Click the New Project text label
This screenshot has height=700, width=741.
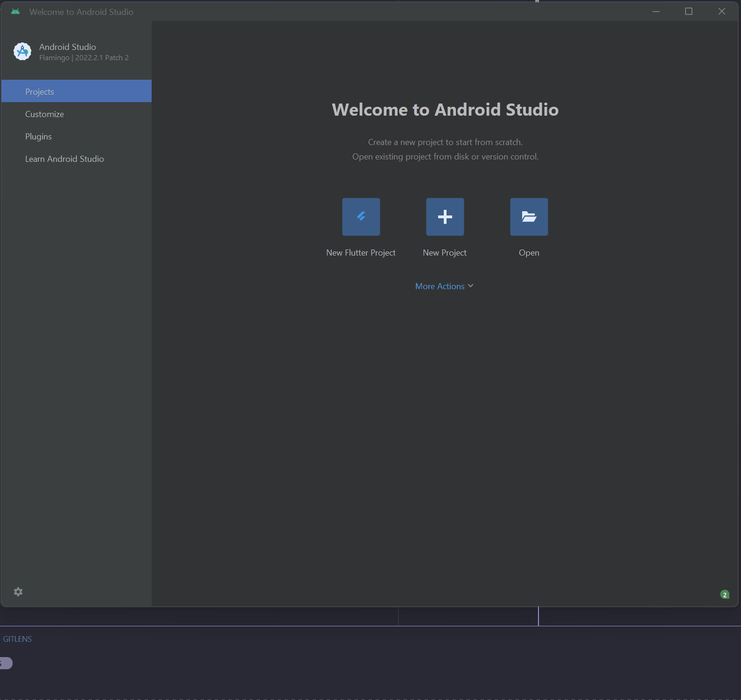444,253
